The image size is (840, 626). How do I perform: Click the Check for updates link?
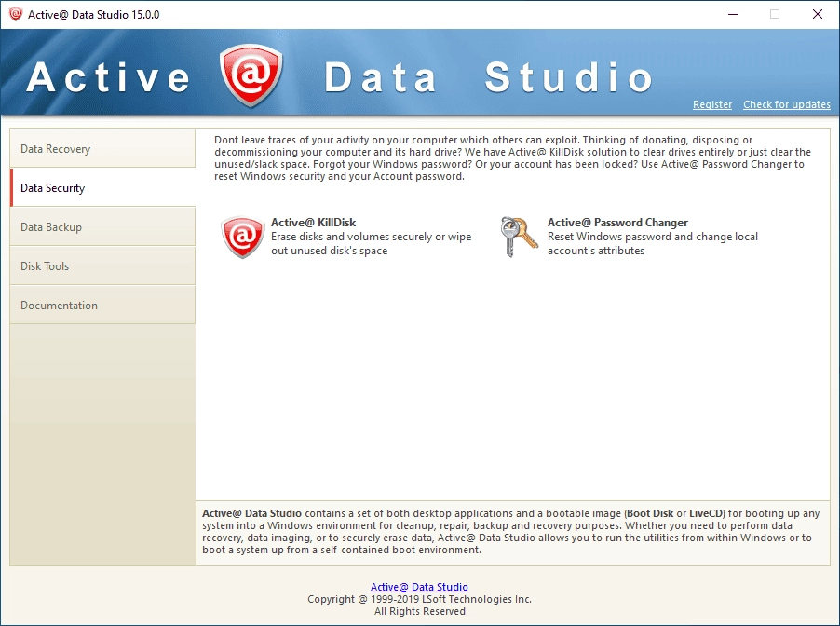coord(786,104)
